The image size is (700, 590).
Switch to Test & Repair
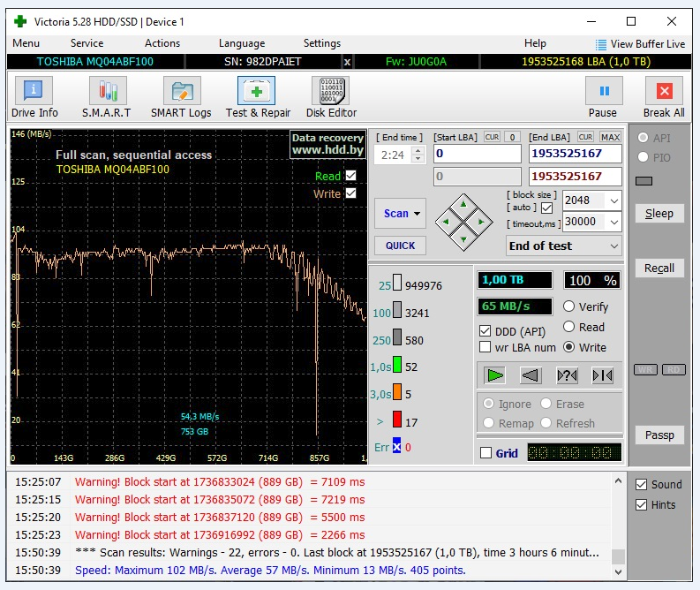coord(256,90)
